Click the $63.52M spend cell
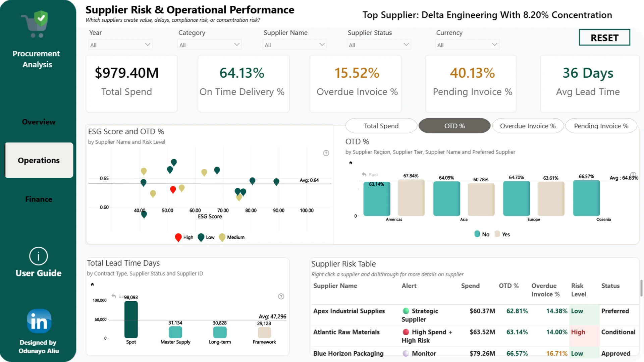The height and width of the screenshot is (362, 644). coord(482,332)
